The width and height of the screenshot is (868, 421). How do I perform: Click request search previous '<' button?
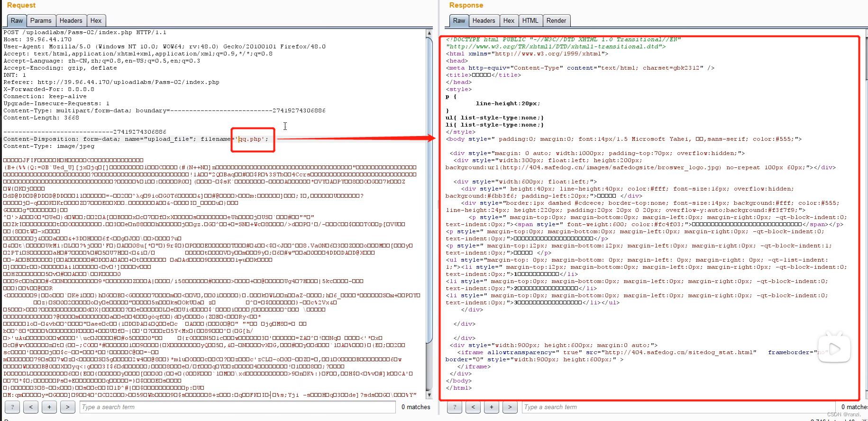click(31, 407)
